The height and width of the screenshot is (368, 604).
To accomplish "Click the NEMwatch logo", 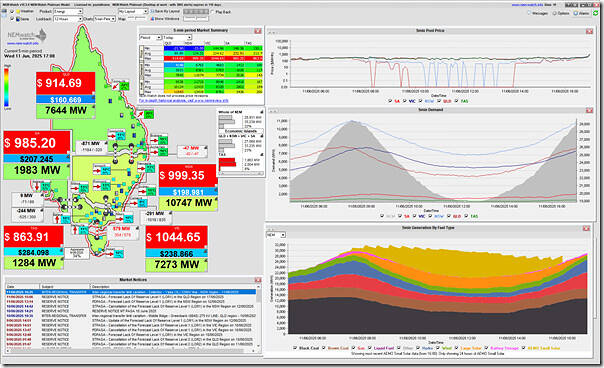I will pos(27,37).
